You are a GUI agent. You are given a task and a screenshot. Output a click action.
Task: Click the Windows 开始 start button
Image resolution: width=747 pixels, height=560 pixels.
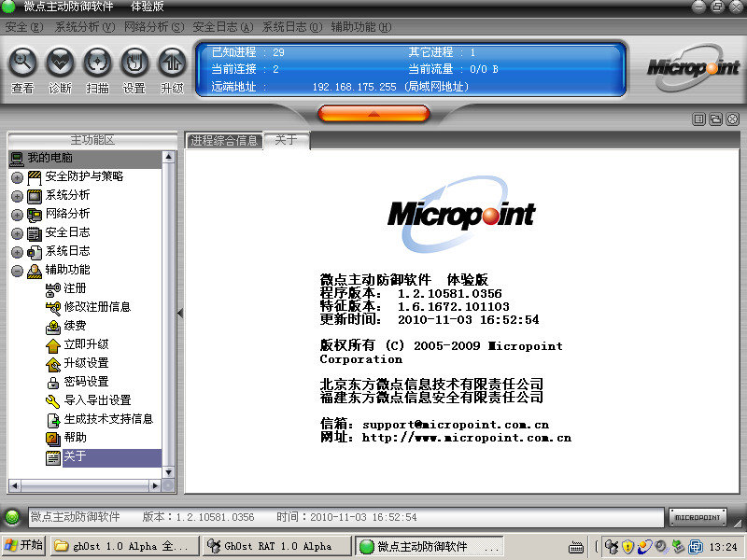[24, 546]
